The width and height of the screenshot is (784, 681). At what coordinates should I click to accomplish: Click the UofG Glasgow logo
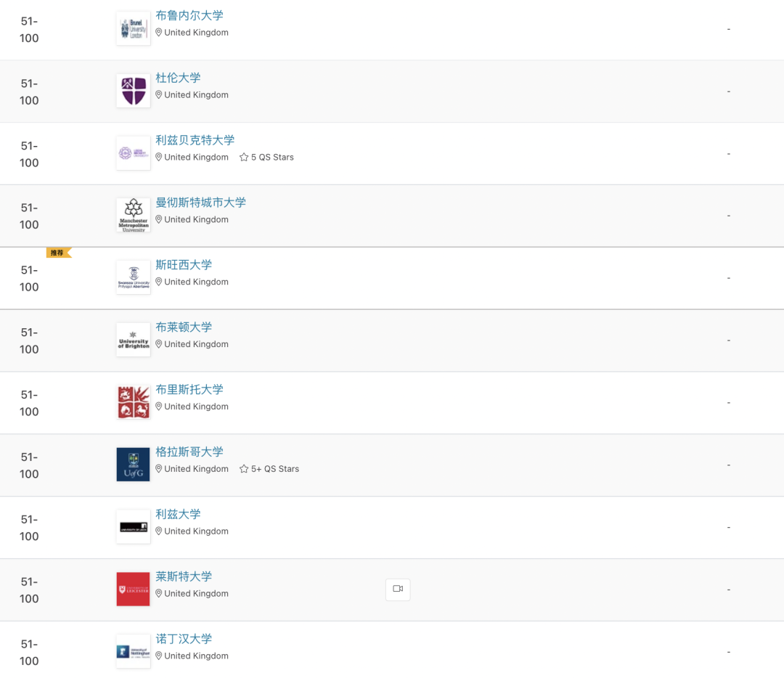(133, 465)
